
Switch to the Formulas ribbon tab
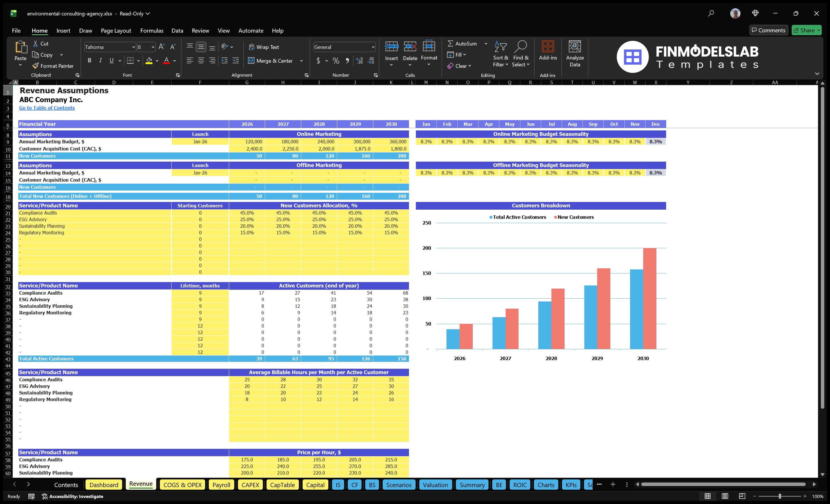152,30
